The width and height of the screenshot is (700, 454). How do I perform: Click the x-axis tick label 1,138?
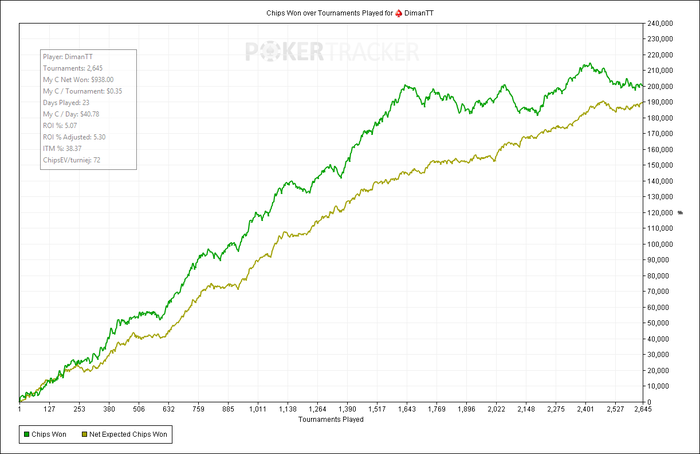pos(288,409)
